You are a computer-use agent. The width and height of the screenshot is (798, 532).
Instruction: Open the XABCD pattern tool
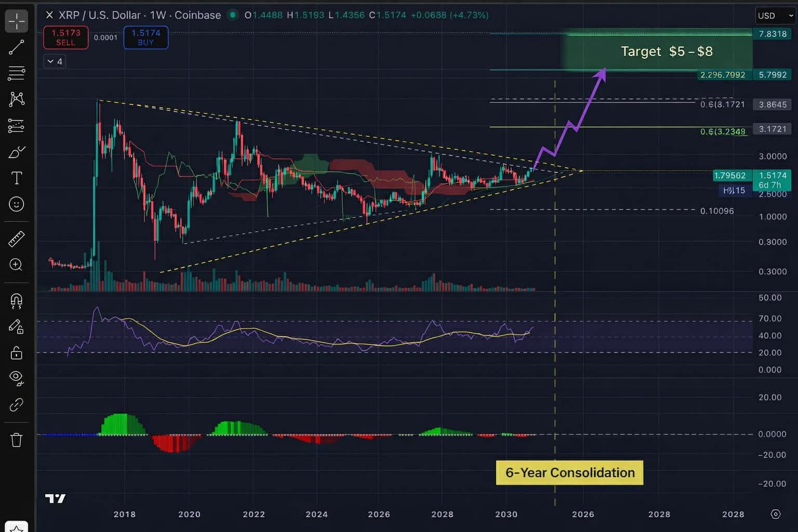pos(17,99)
